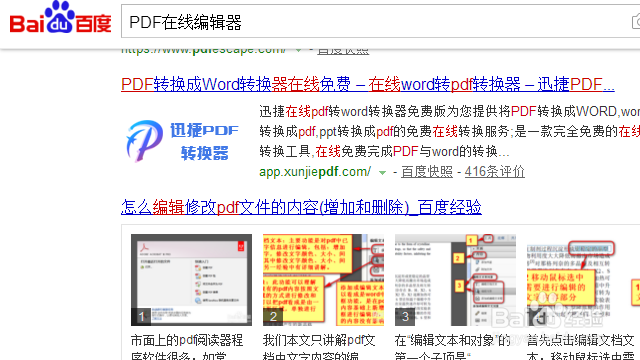
Task: Expand the arrow beside the pdfescape.com URL
Action: 299,51
